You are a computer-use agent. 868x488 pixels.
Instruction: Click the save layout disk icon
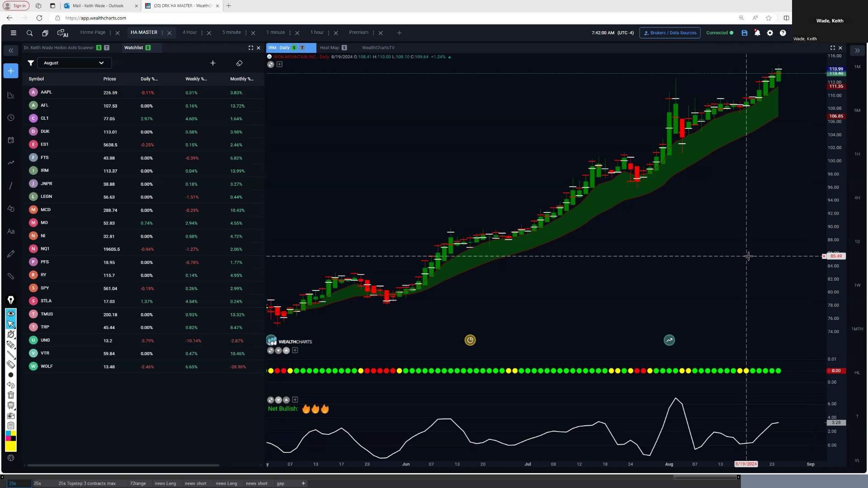point(745,33)
